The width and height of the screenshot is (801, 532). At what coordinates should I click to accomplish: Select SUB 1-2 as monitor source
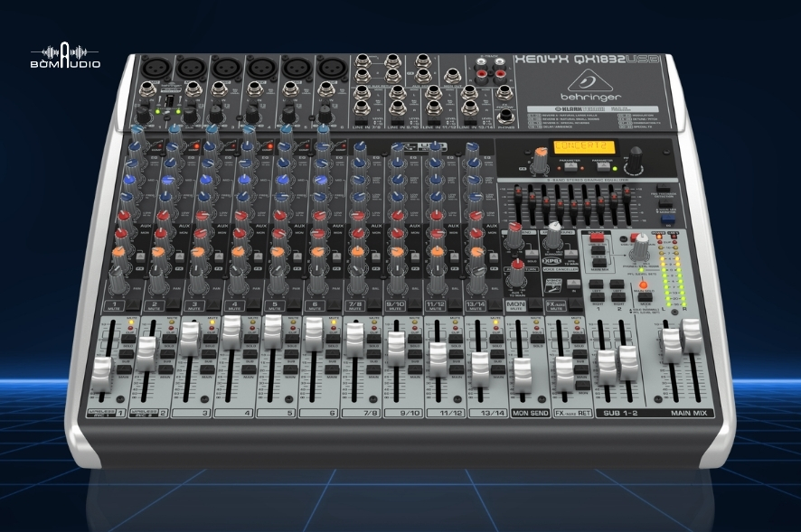click(598, 251)
